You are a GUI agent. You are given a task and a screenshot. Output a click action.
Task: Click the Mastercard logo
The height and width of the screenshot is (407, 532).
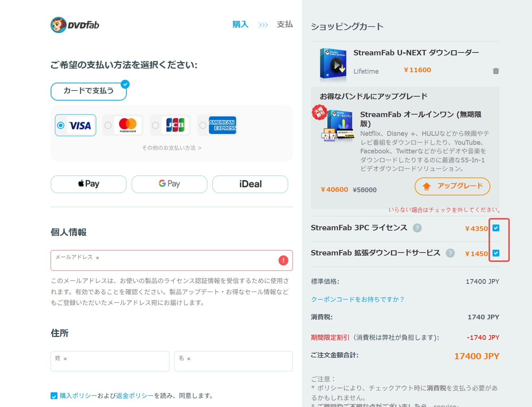click(128, 125)
